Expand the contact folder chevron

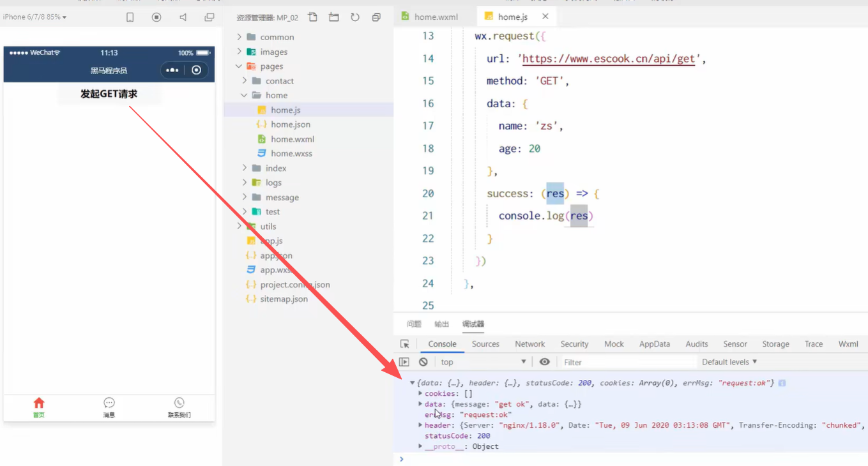245,80
